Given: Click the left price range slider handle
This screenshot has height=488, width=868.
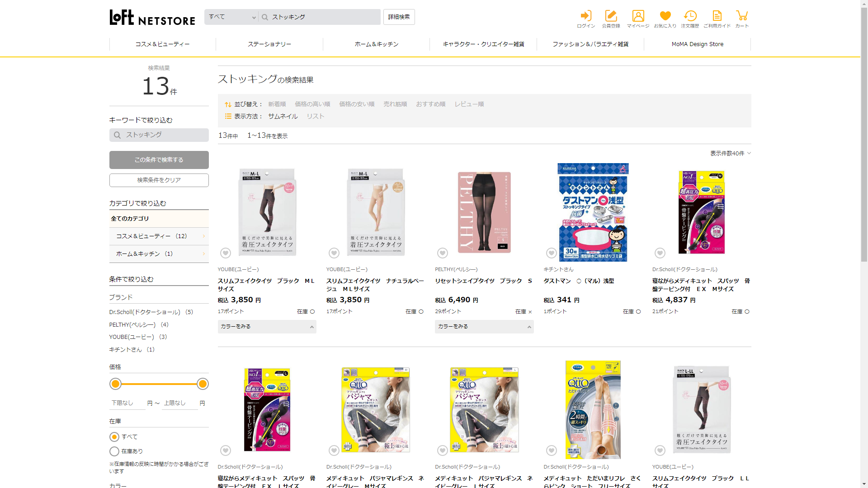Looking at the screenshot, I should coord(116,384).
